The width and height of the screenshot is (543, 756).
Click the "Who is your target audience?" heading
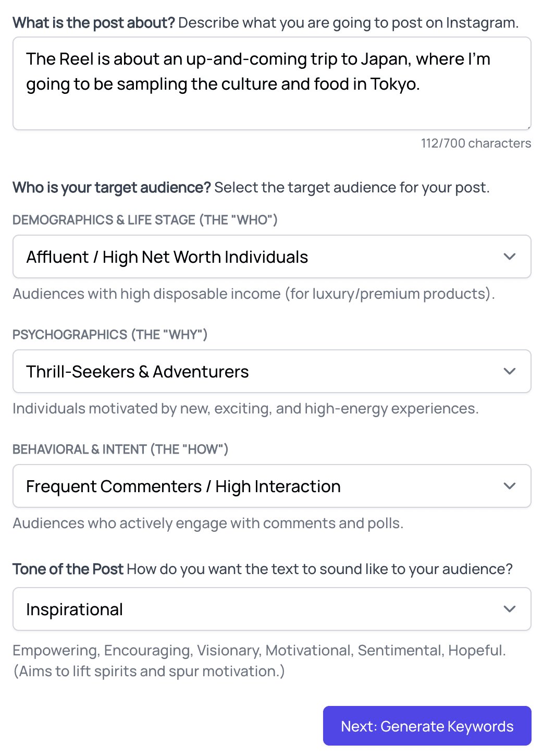[112, 188]
